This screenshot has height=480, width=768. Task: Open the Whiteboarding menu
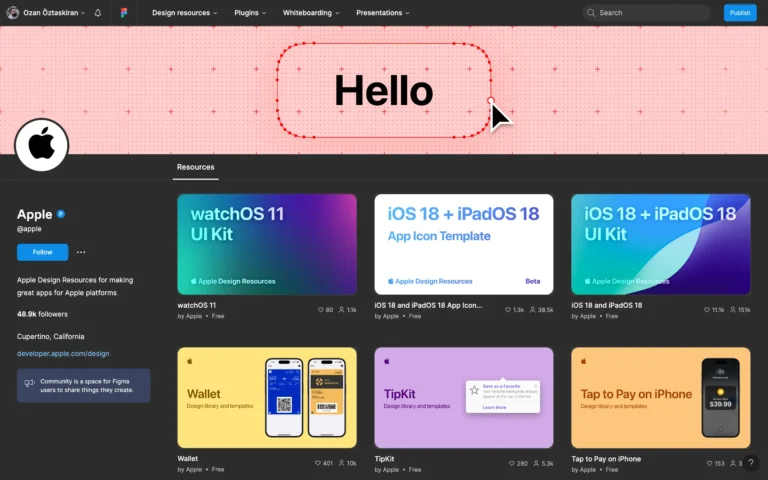[x=310, y=13]
